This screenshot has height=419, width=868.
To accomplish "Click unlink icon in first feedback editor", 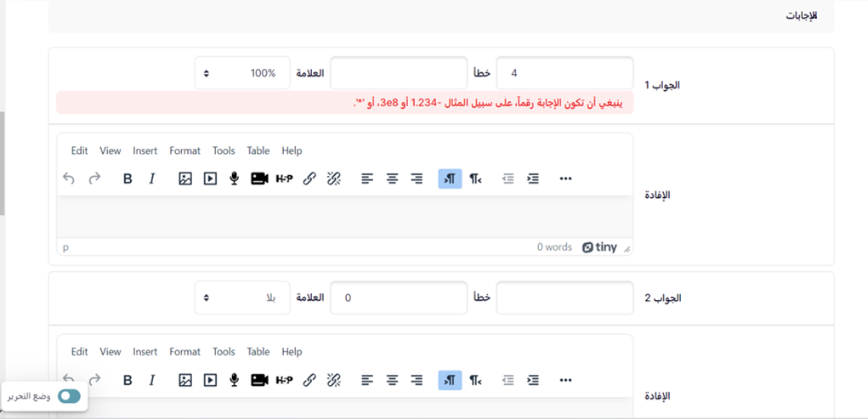I will click(334, 178).
